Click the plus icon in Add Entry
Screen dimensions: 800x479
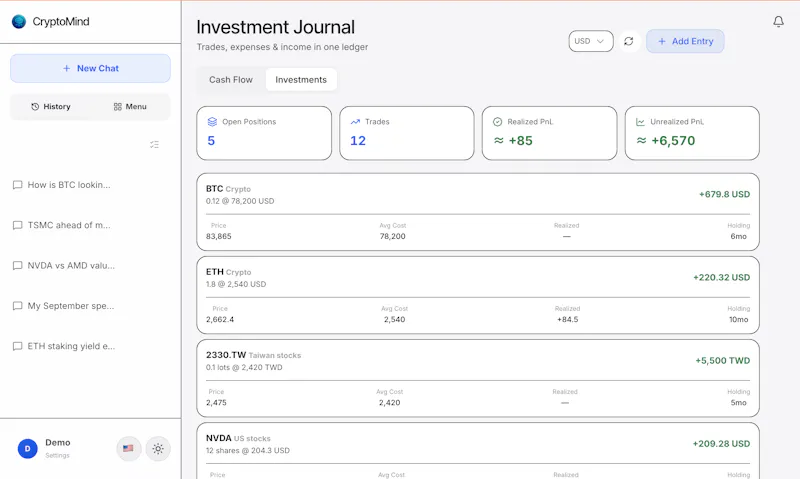click(x=662, y=41)
